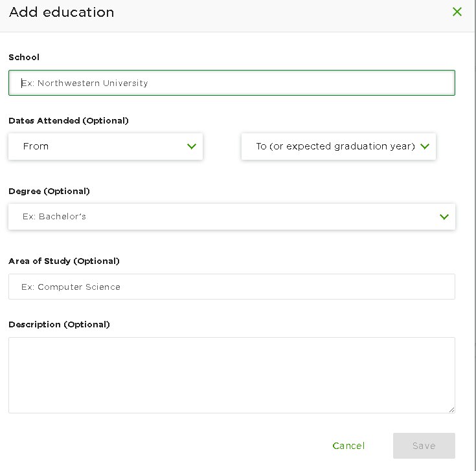Viewport: 476px width, 471px height.
Task: Click the Area of Study (Optional) label
Action: point(64,261)
